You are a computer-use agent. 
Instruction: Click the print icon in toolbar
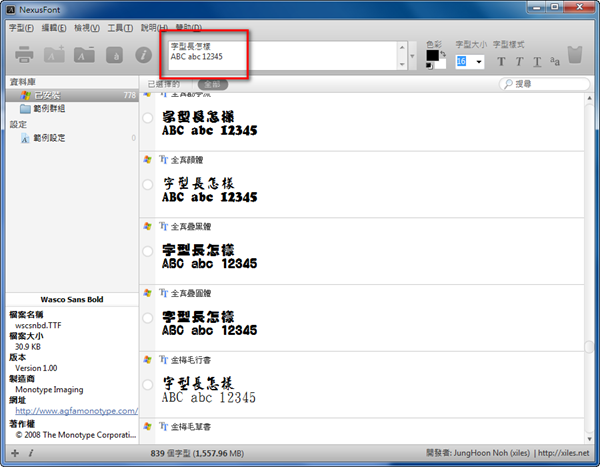click(x=24, y=55)
